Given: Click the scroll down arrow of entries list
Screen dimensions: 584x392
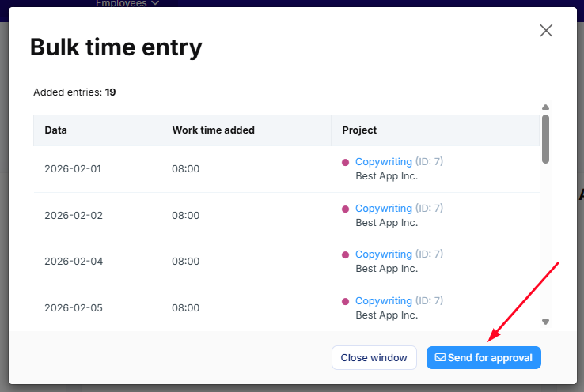Looking at the screenshot, I should (x=545, y=322).
